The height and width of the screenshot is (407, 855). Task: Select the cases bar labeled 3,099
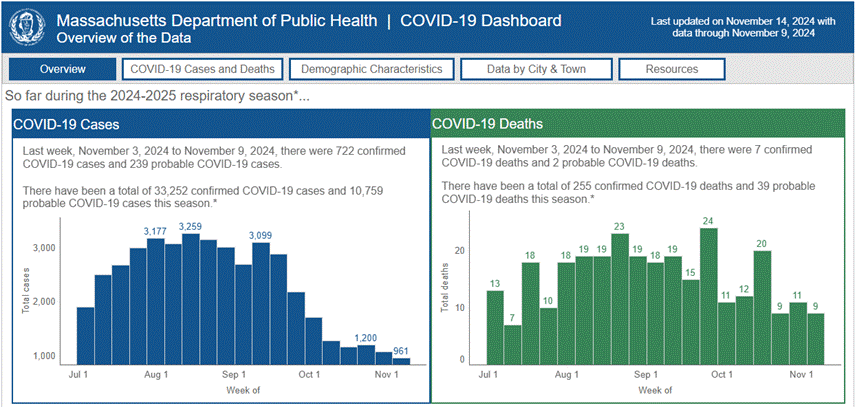[x=261, y=303]
